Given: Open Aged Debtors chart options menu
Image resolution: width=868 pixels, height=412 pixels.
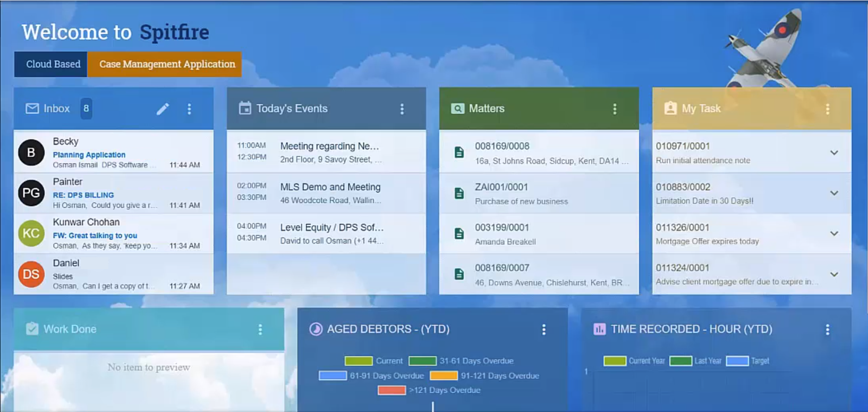Looking at the screenshot, I should coord(543,330).
